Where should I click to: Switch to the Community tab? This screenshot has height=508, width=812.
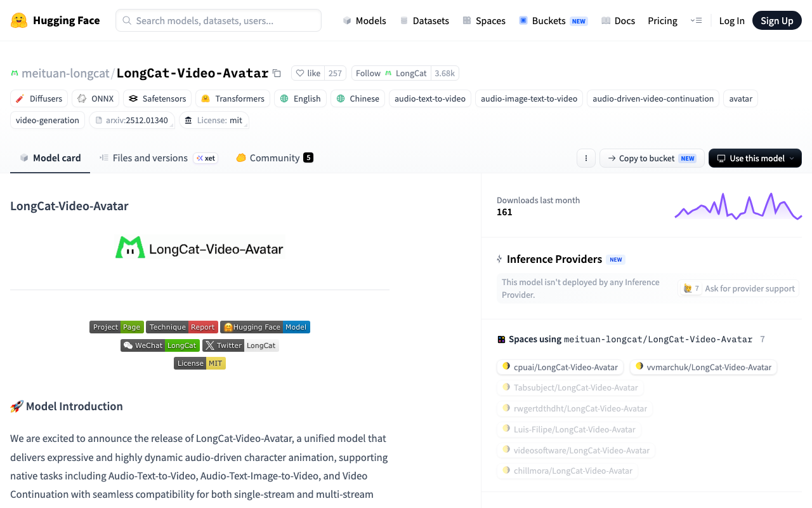pos(275,158)
